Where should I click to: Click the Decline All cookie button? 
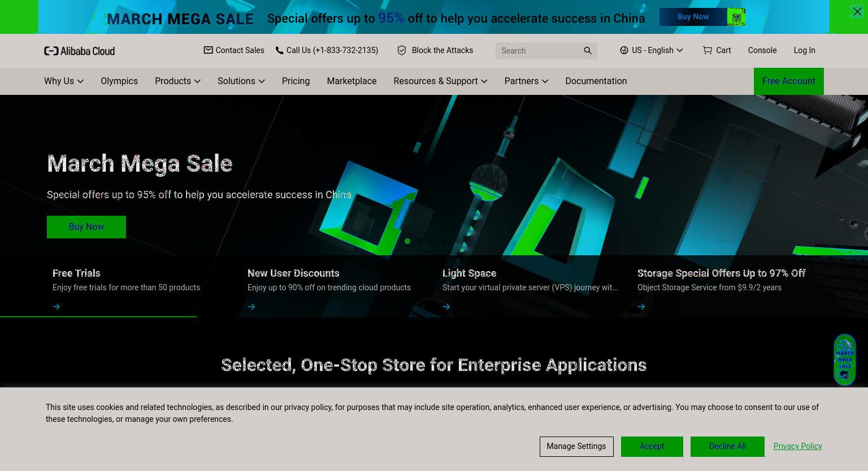pyautogui.click(x=727, y=446)
